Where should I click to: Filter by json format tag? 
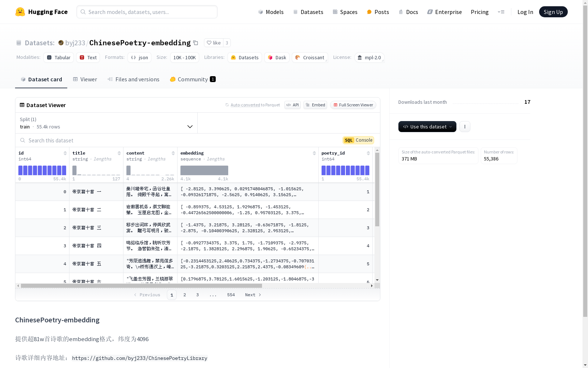[140, 57]
